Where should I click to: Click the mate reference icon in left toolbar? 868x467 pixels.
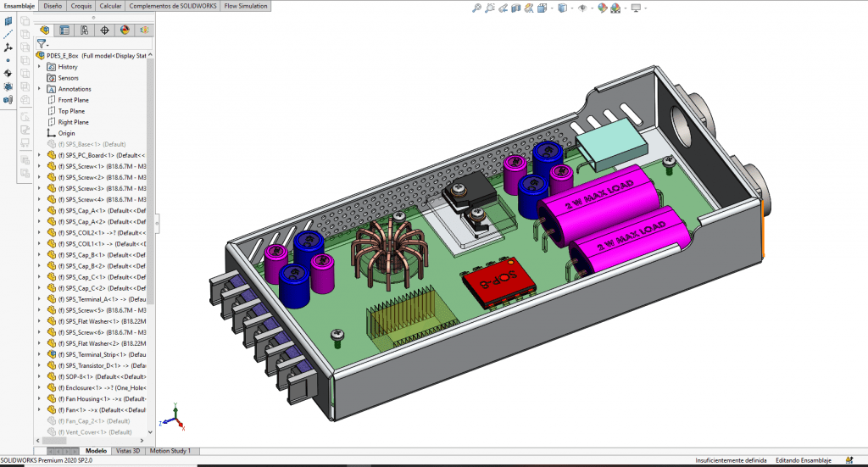point(8,100)
